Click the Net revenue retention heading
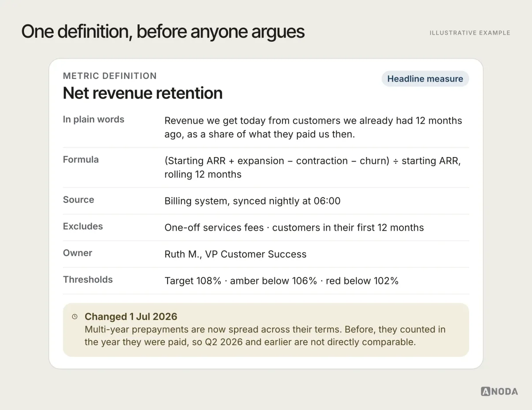Screen dimensions: 532x410 coord(143,93)
